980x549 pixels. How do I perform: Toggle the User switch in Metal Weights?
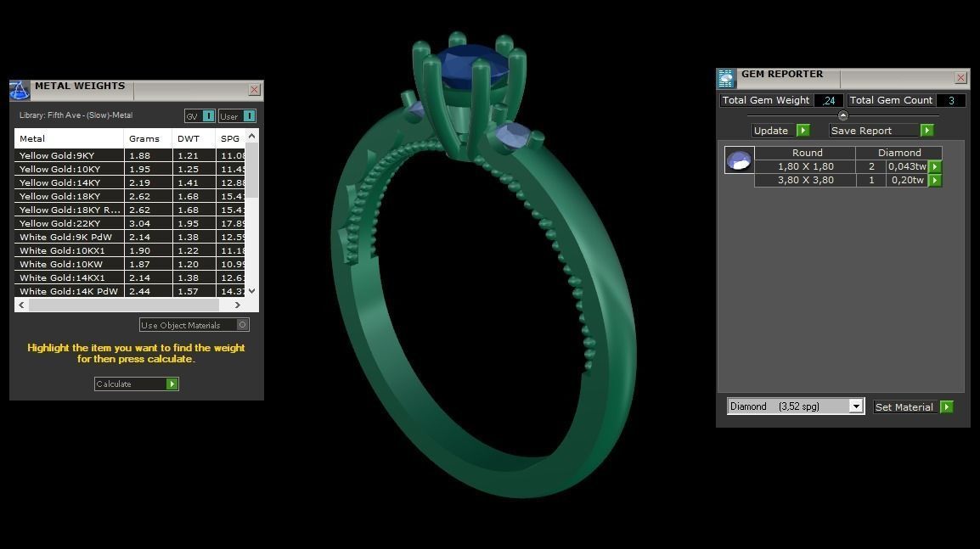coord(249,116)
